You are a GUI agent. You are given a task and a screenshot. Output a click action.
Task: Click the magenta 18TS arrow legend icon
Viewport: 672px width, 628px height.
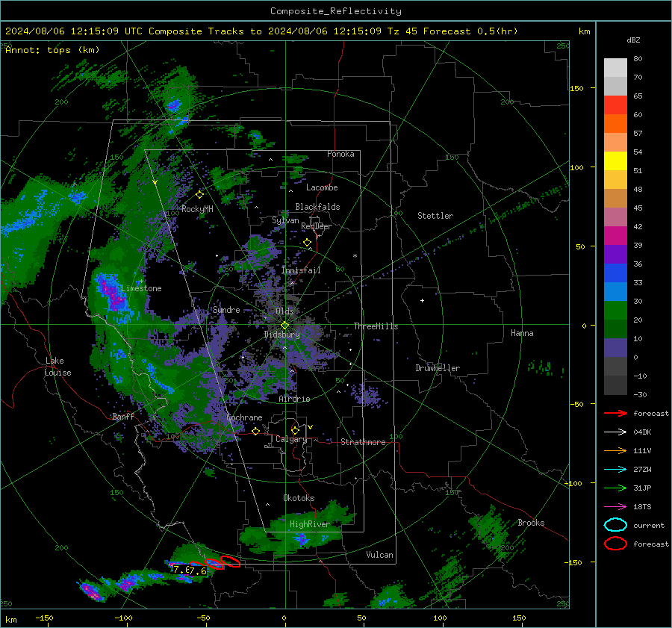pyautogui.click(x=615, y=507)
